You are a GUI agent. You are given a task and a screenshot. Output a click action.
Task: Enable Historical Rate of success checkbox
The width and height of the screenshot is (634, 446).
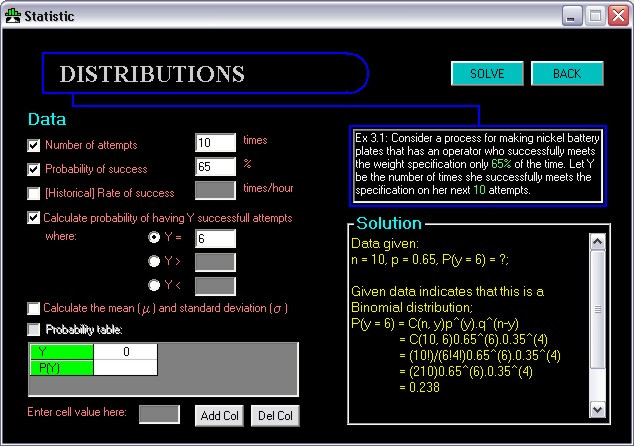[34, 193]
